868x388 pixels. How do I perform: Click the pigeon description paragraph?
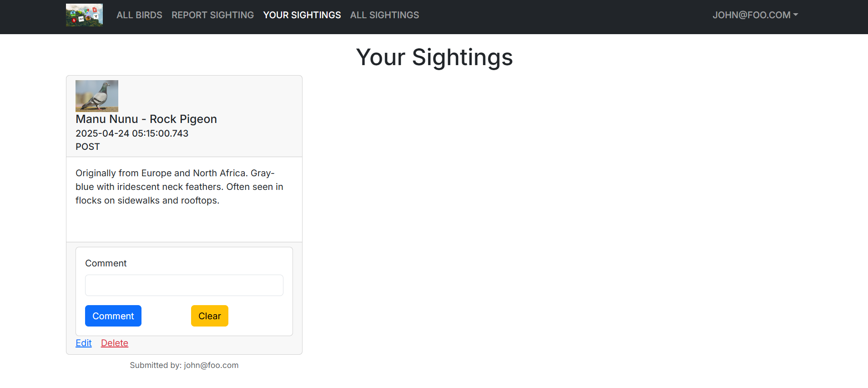point(179,187)
